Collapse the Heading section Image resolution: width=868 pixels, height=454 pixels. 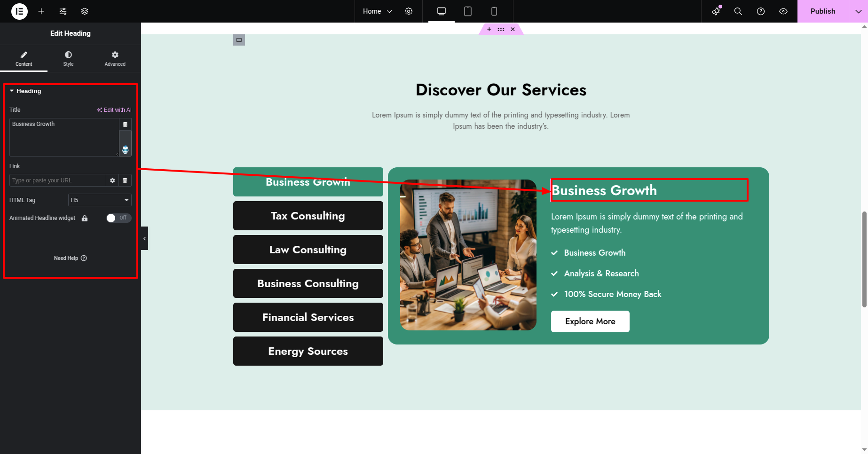25,91
